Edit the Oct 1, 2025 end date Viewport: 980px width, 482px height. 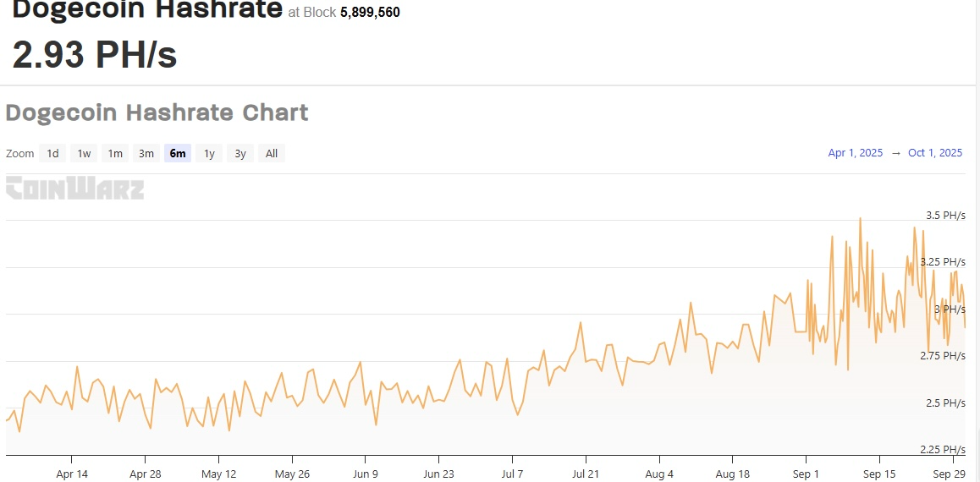(x=935, y=153)
